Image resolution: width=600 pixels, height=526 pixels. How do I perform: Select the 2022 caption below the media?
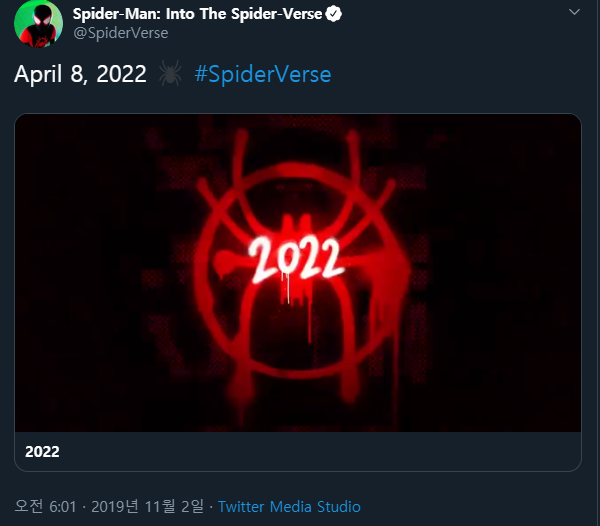coord(42,452)
